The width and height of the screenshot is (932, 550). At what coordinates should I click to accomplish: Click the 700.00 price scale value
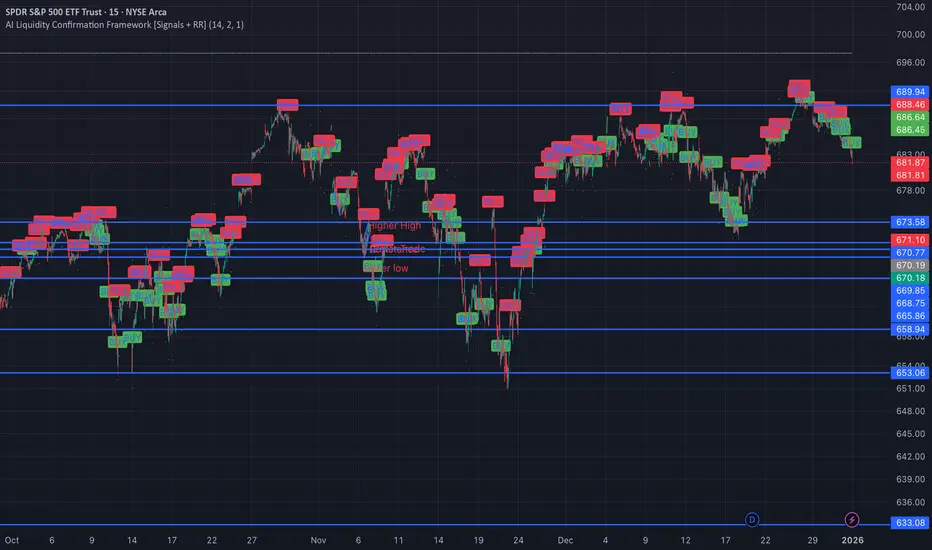910,34
